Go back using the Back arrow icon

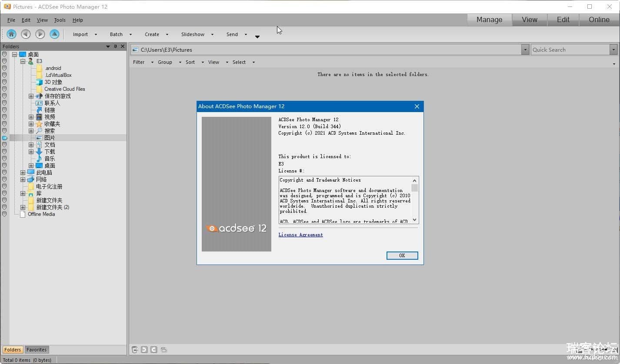pos(26,34)
